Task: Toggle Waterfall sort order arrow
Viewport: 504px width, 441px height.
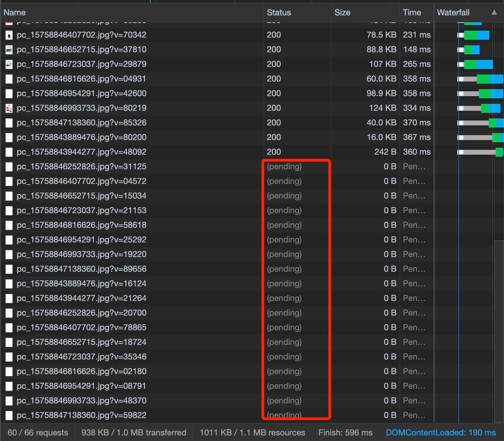Action: pyautogui.click(x=494, y=13)
